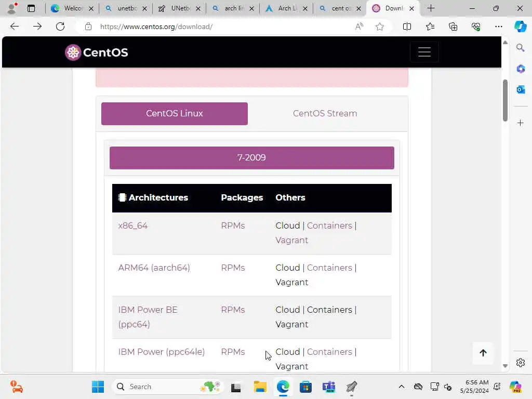Open Windows Start menu

click(x=98, y=387)
